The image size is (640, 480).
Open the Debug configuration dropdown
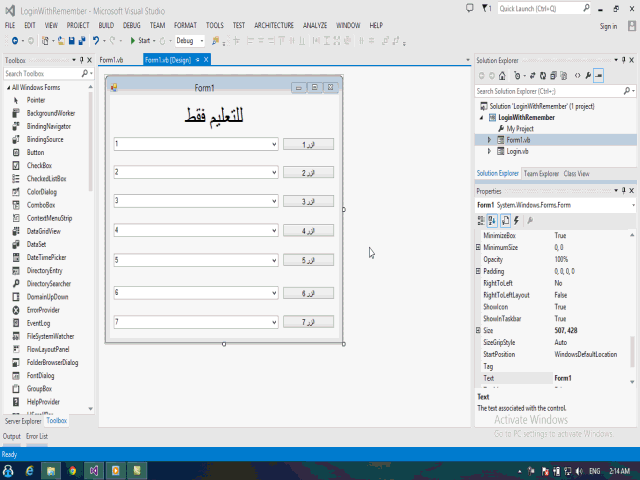[201, 41]
